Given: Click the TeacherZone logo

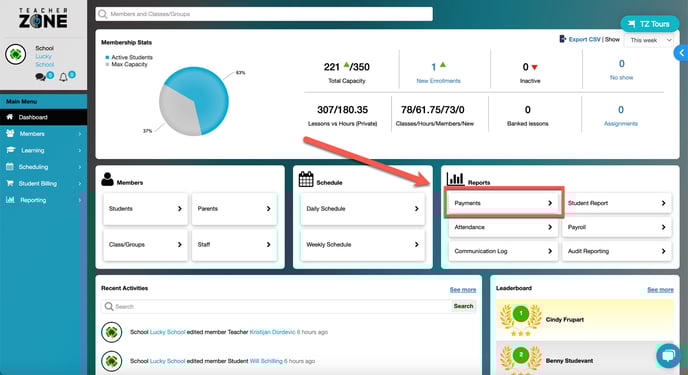Looking at the screenshot, I should coord(43,18).
